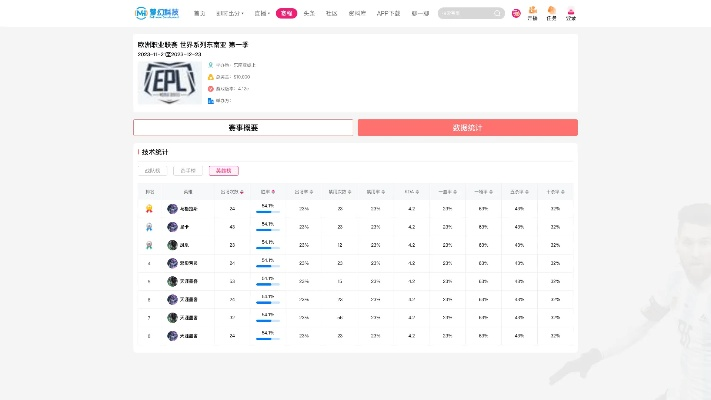Expand the third nav item dropdown in header
The height and width of the screenshot is (400, 711).
(262, 14)
